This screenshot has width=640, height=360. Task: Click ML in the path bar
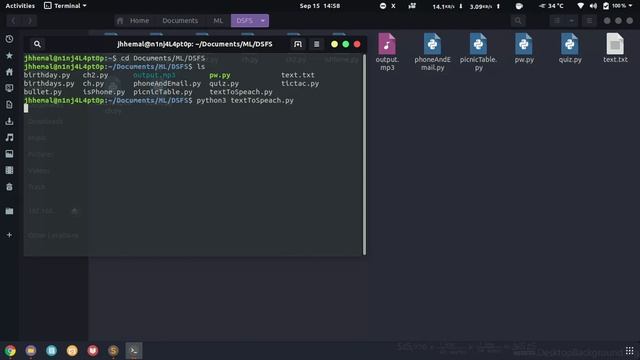218,20
